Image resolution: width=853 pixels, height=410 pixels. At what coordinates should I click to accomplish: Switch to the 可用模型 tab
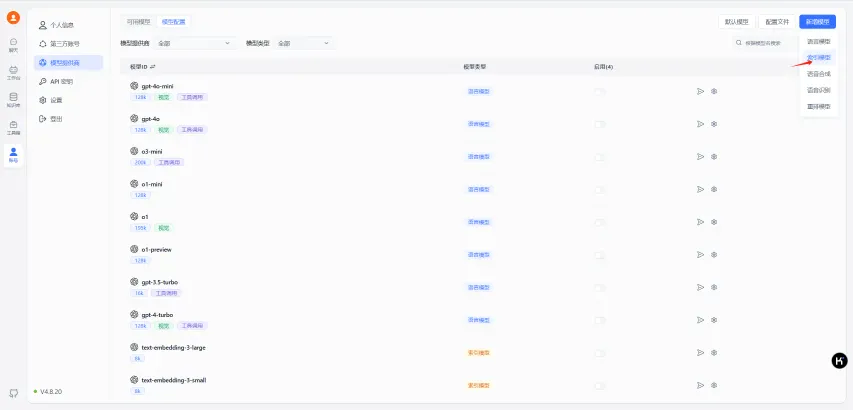[x=138, y=22]
